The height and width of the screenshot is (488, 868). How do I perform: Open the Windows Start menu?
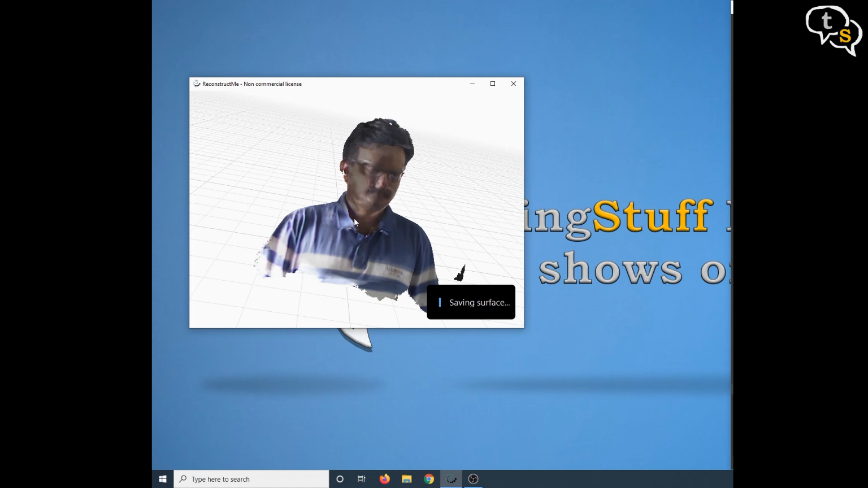163,479
